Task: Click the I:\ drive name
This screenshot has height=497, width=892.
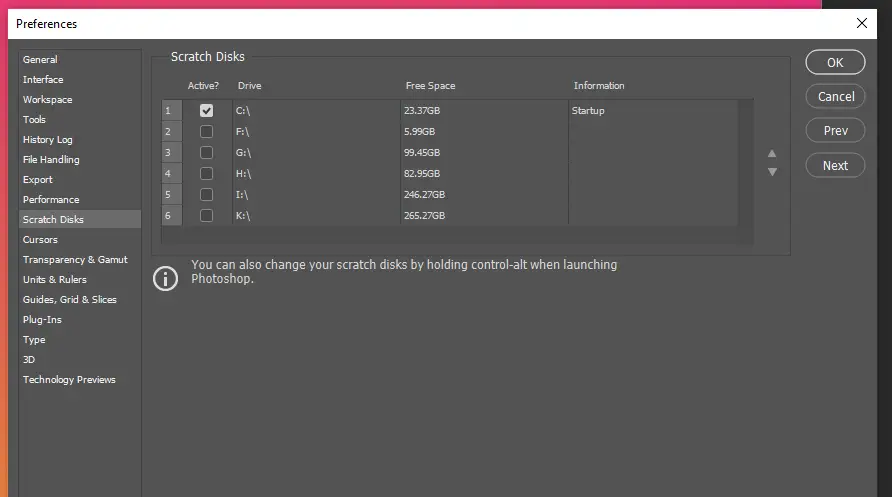Action: (242, 195)
